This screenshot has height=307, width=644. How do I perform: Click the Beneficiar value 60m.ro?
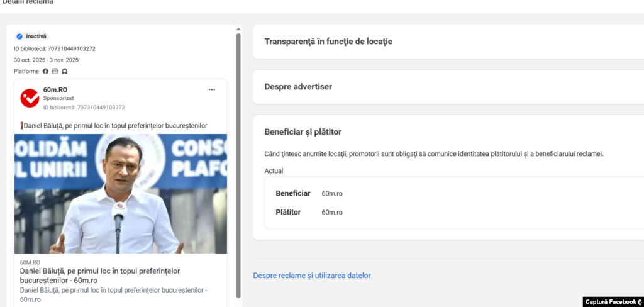pos(332,193)
